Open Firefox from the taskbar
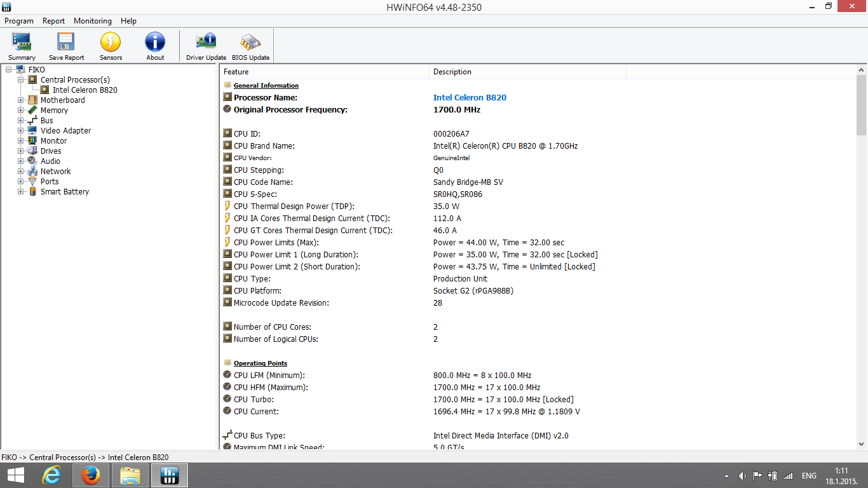The image size is (868, 488). (91, 475)
